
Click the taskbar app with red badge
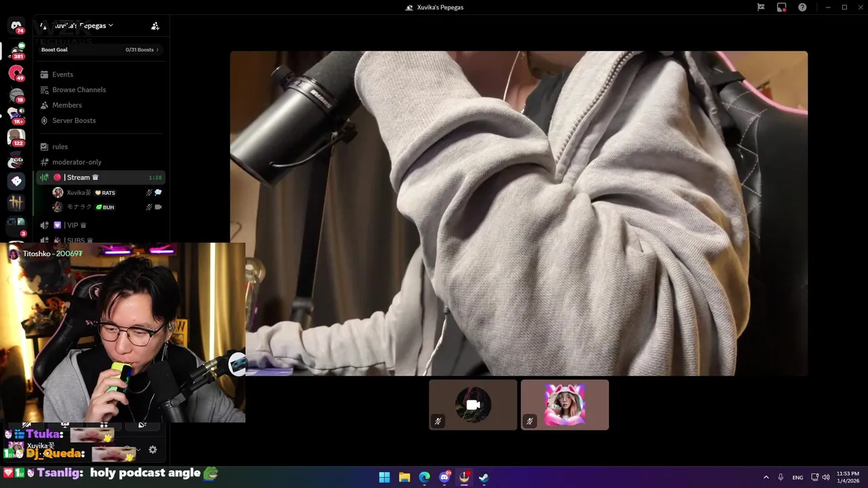(x=465, y=477)
